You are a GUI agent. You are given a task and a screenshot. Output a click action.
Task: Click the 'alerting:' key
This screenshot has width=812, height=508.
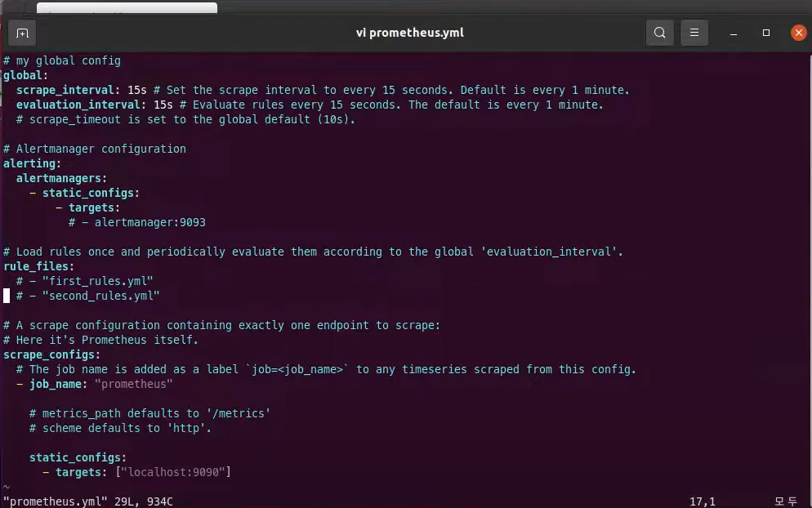click(32, 163)
